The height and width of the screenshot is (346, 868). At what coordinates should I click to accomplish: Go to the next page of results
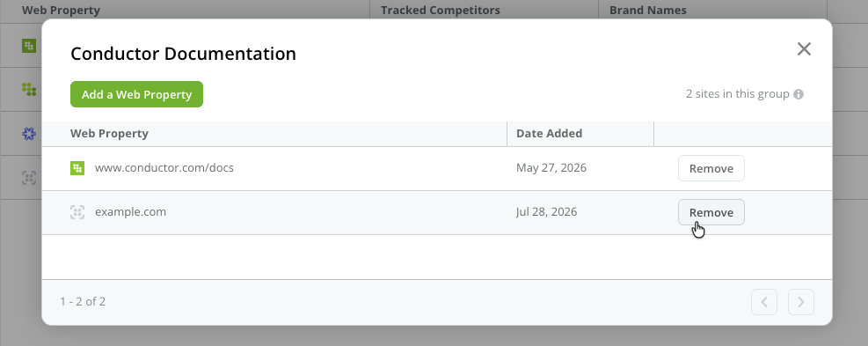801,302
